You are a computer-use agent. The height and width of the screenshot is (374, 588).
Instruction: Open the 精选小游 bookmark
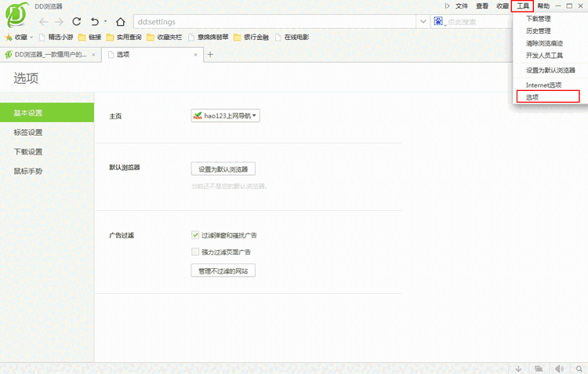point(56,37)
